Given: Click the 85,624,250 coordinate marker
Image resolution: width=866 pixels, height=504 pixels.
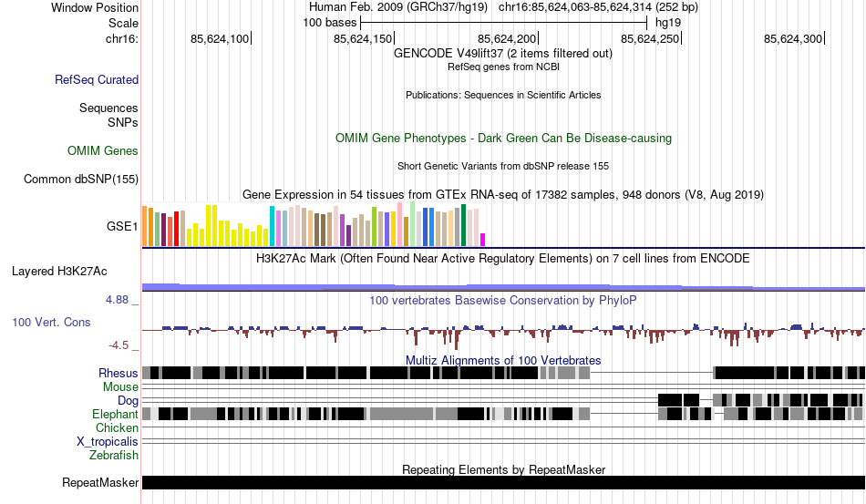Looking at the screenshot, I should (651, 38).
